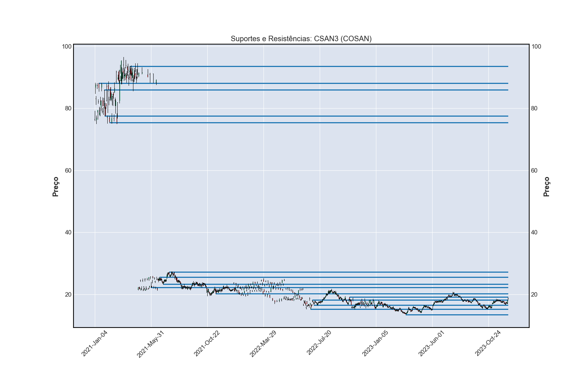Click the left y-axis tick label 20
The width and height of the screenshot is (588, 368).
[x=68, y=295]
